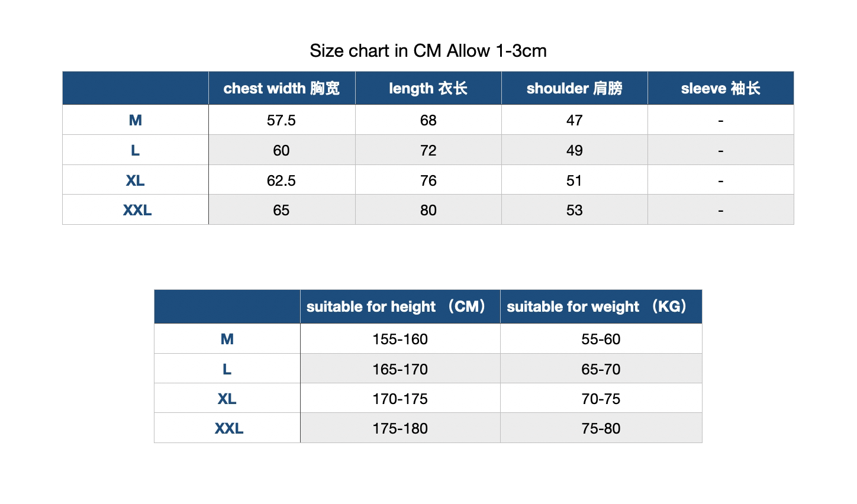Image resolution: width=857 pixels, height=504 pixels.
Task: Select the 'chest width 胸宽' column header
Action: point(282,89)
